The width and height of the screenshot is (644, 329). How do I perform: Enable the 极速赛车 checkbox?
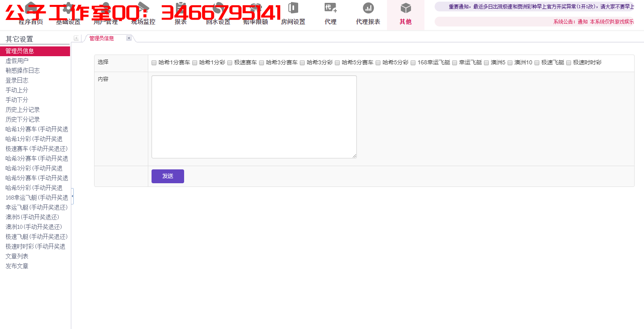point(230,63)
